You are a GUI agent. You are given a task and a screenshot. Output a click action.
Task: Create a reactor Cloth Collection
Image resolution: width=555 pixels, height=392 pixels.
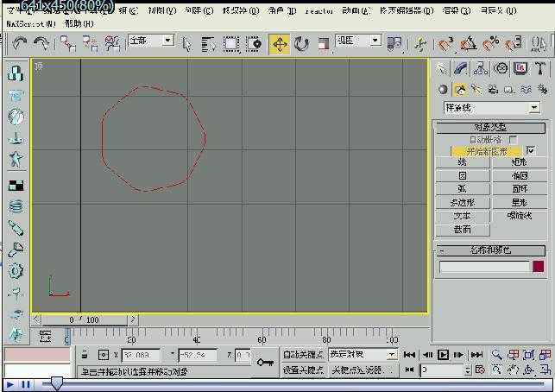click(16, 95)
